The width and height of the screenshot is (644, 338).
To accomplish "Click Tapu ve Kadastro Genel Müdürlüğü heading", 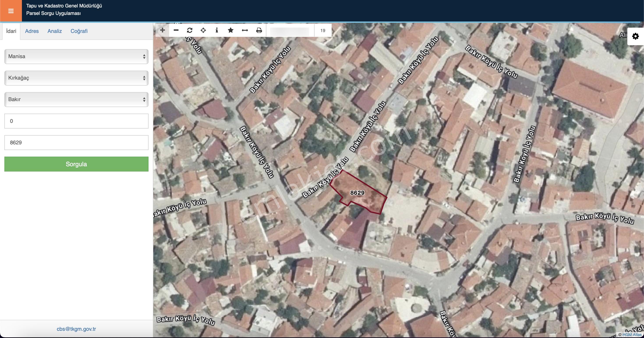I will 64,6.
